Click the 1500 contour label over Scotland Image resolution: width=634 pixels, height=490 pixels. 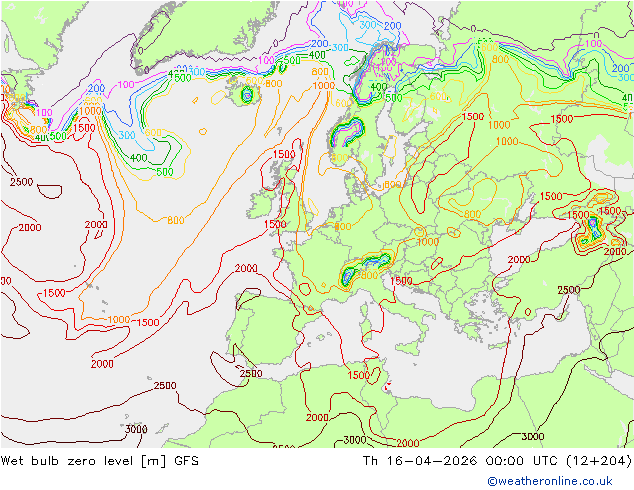(x=284, y=154)
